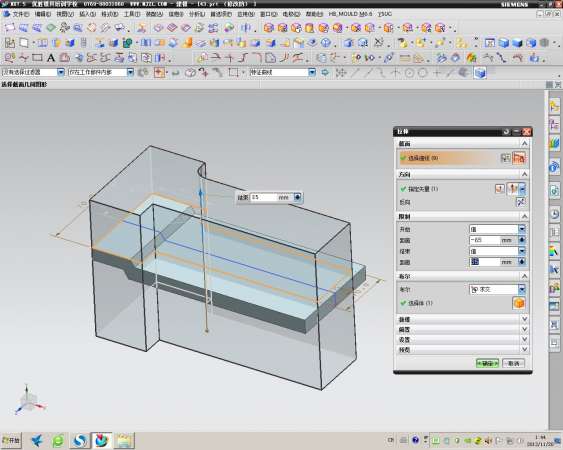Click the curve selection icon in Section group
563x450 pixels.
(x=519, y=158)
